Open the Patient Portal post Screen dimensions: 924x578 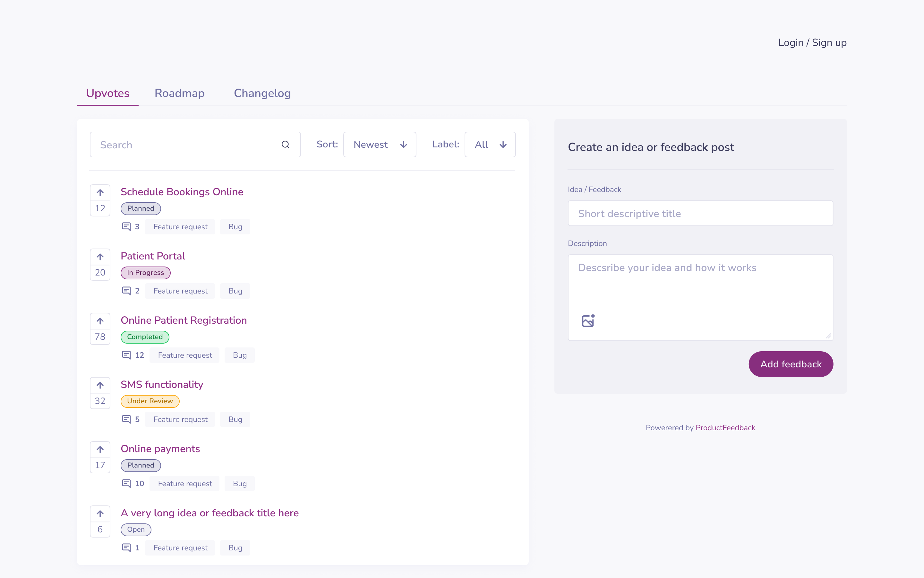(x=153, y=256)
